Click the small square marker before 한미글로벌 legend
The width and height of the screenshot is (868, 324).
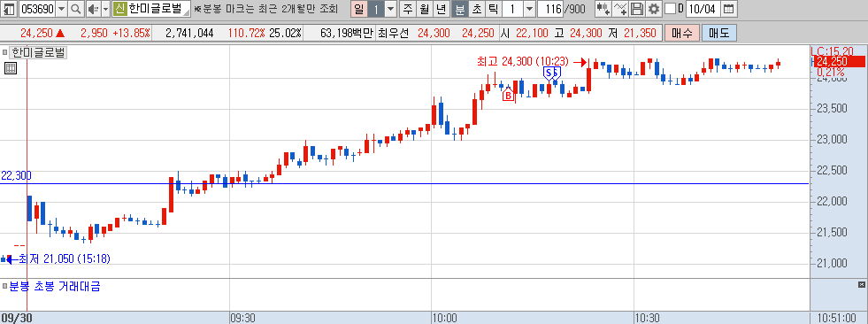coord(5,53)
